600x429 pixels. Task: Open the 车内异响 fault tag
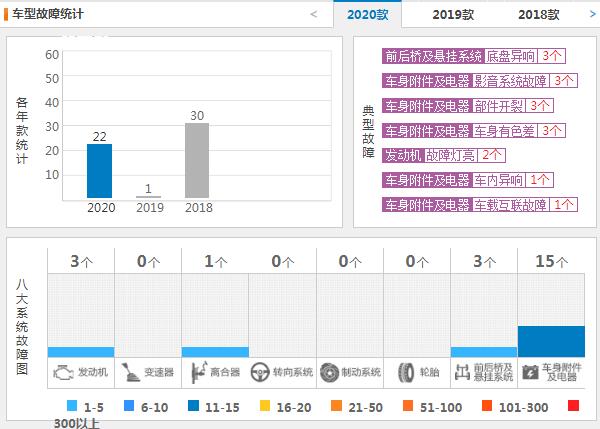[498, 180]
